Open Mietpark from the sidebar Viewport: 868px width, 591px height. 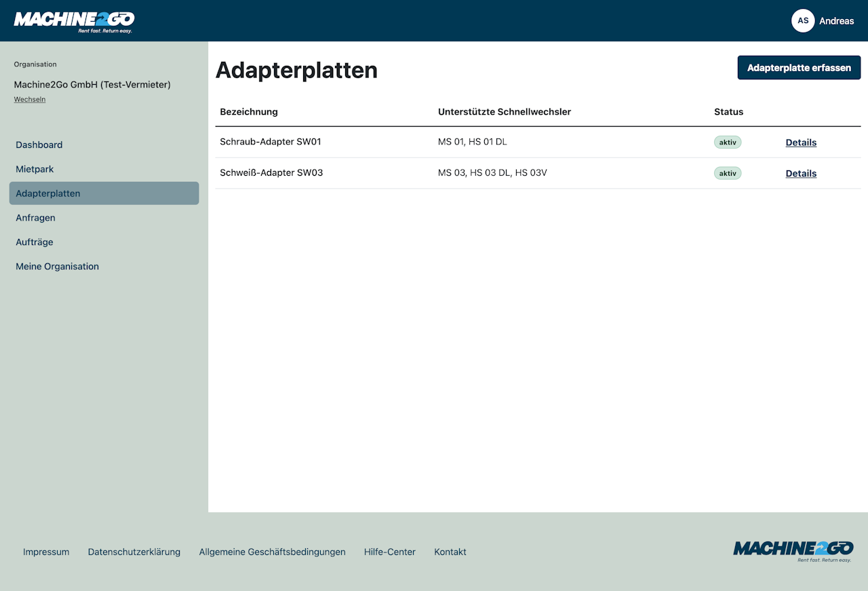35,169
